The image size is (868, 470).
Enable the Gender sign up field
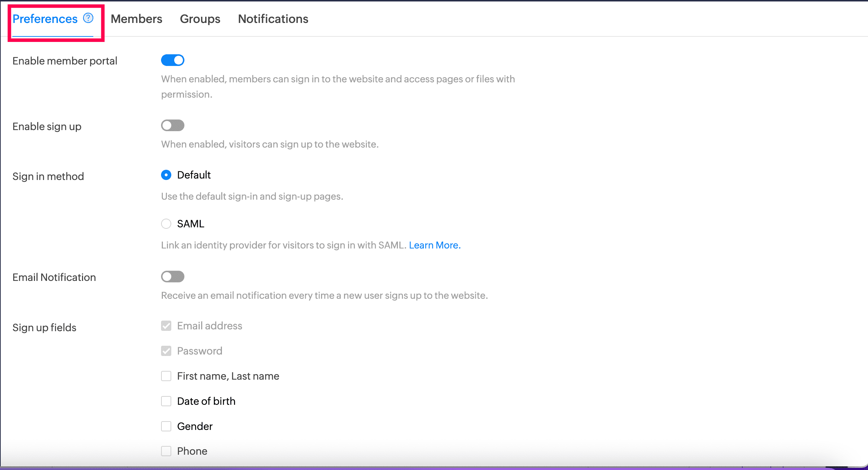[x=166, y=426]
